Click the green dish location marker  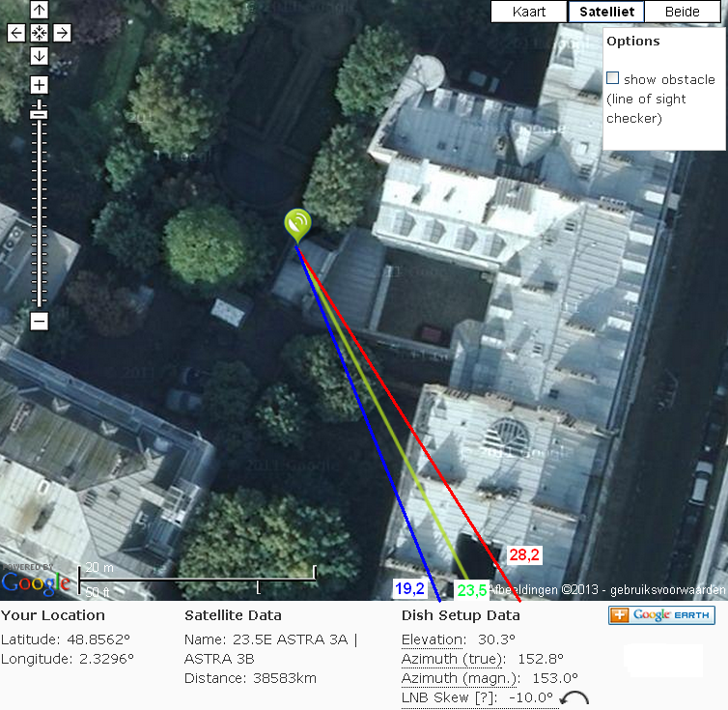pyautogui.click(x=297, y=225)
